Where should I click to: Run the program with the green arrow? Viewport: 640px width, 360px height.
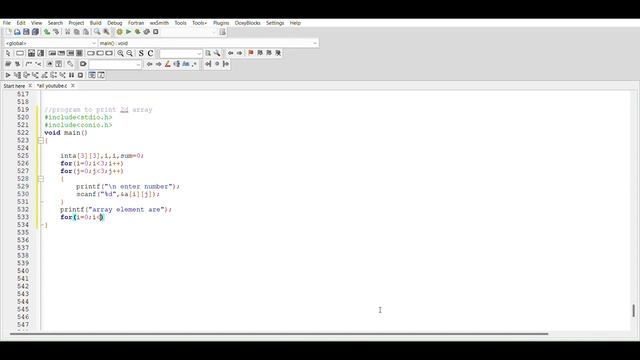point(129,32)
